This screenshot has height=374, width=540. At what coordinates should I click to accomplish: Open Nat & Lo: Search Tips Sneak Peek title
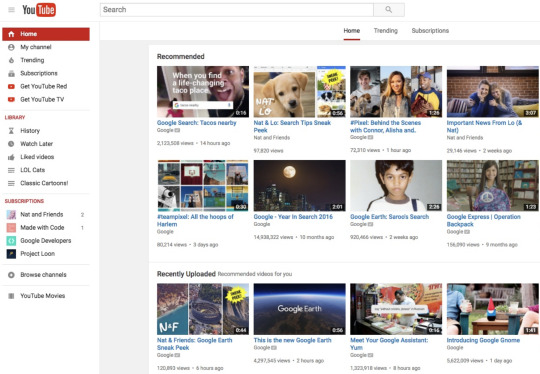click(x=292, y=126)
